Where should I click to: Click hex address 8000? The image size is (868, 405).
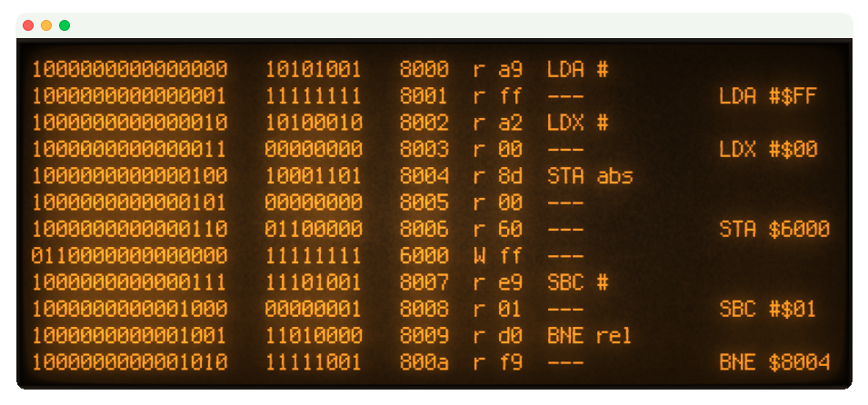424,70
